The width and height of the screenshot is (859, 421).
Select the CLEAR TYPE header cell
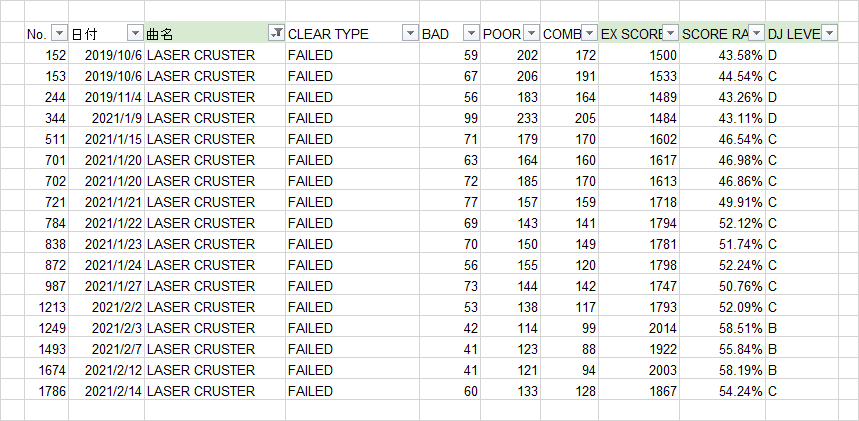pyautogui.click(x=352, y=33)
